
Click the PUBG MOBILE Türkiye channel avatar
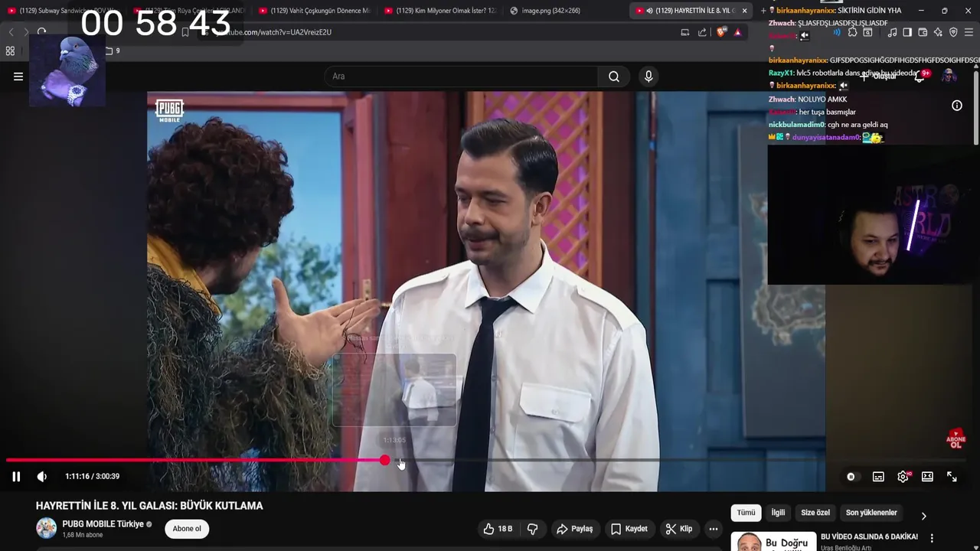[47, 528]
